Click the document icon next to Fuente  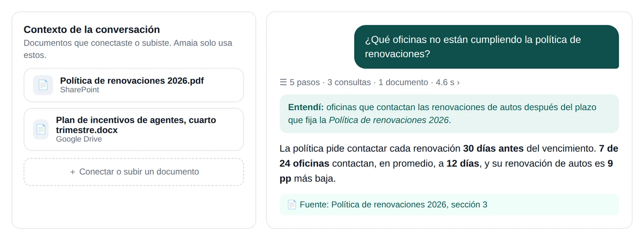point(292,204)
